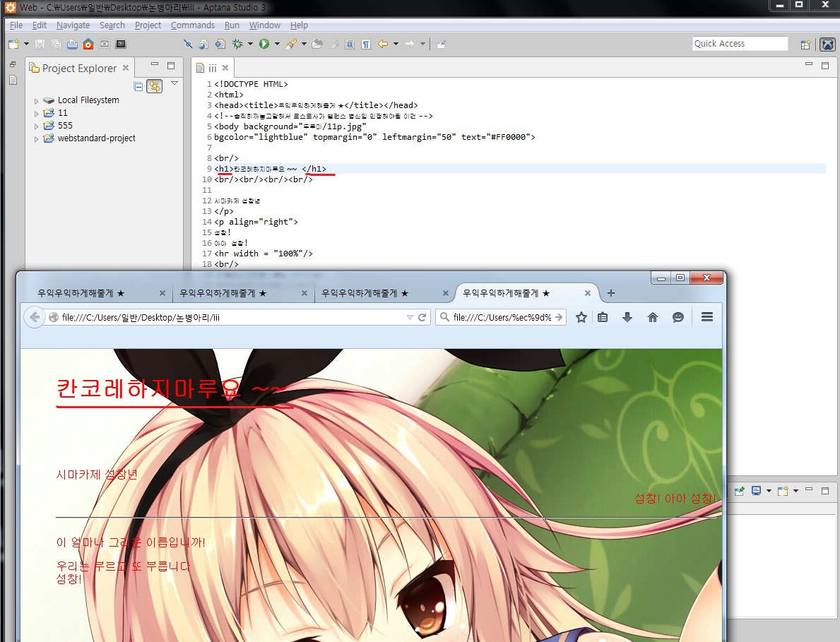This screenshot has width=840, height=642.
Task: Click the yellow Back navigation arrow
Action: [382, 44]
